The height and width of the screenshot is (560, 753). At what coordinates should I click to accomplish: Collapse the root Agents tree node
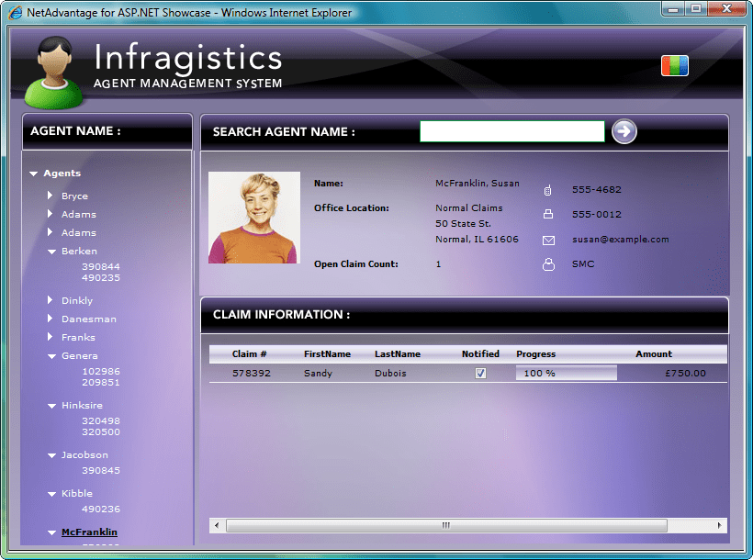click(x=34, y=174)
